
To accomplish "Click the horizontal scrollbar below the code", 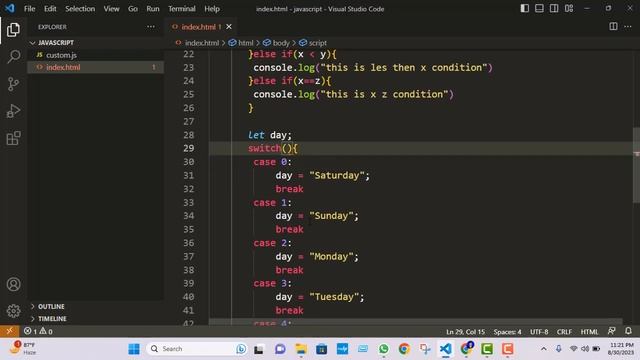I will (x=416, y=322).
